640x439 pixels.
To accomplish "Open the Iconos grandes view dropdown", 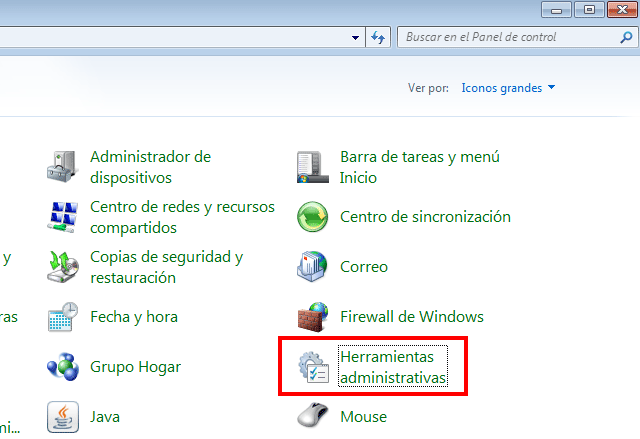I will pyautogui.click(x=508, y=88).
